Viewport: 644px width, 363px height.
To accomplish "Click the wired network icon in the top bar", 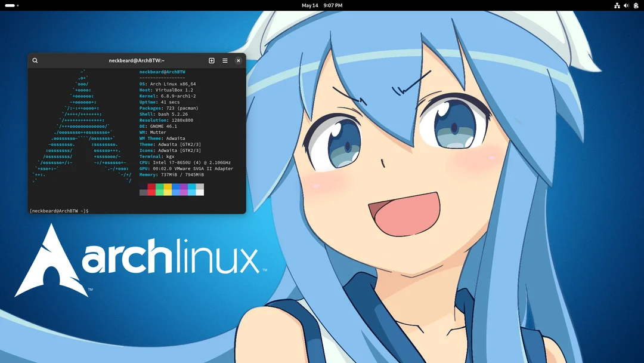I will (617, 5).
